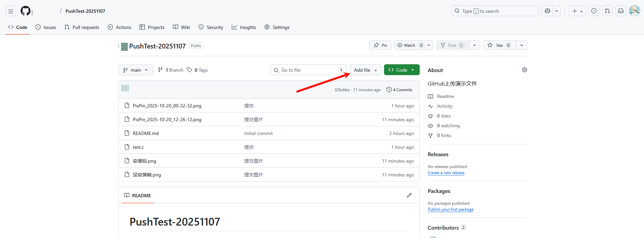The height and width of the screenshot is (238, 644).
Task: View 0 watching link
Action: click(x=444, y=126)
